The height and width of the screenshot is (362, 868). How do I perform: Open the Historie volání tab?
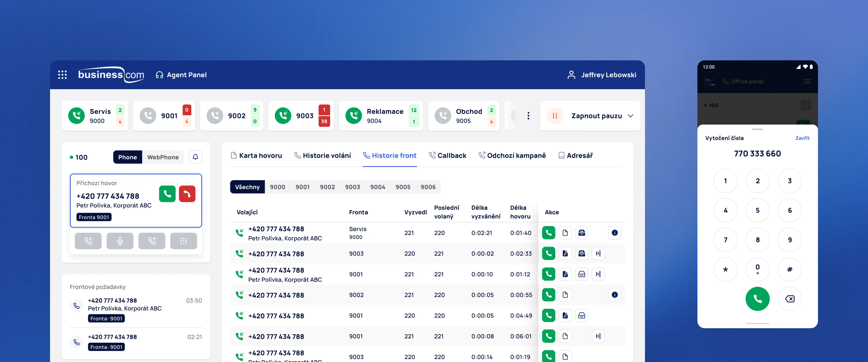323,155
